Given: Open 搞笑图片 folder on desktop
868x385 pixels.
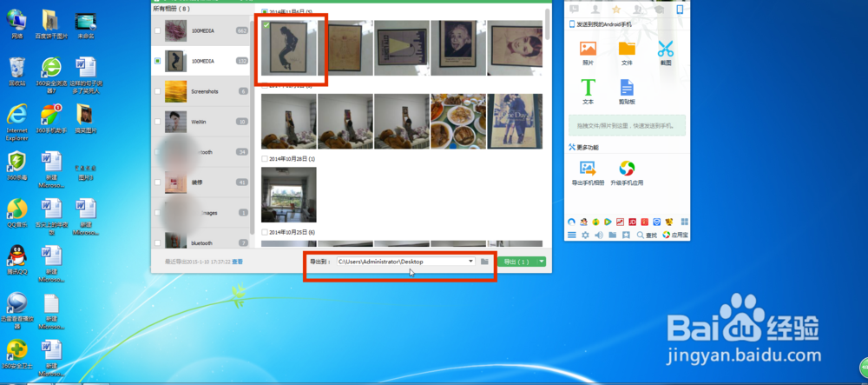Looking at the screenshot, I should coord(86,118).
